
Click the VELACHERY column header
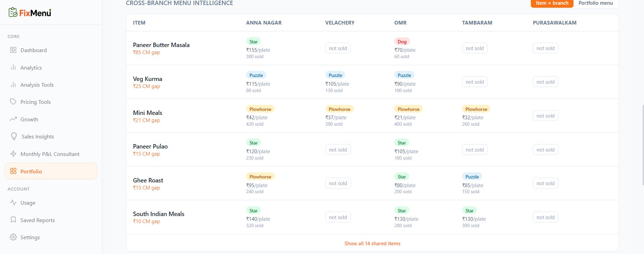coord(340,23)
